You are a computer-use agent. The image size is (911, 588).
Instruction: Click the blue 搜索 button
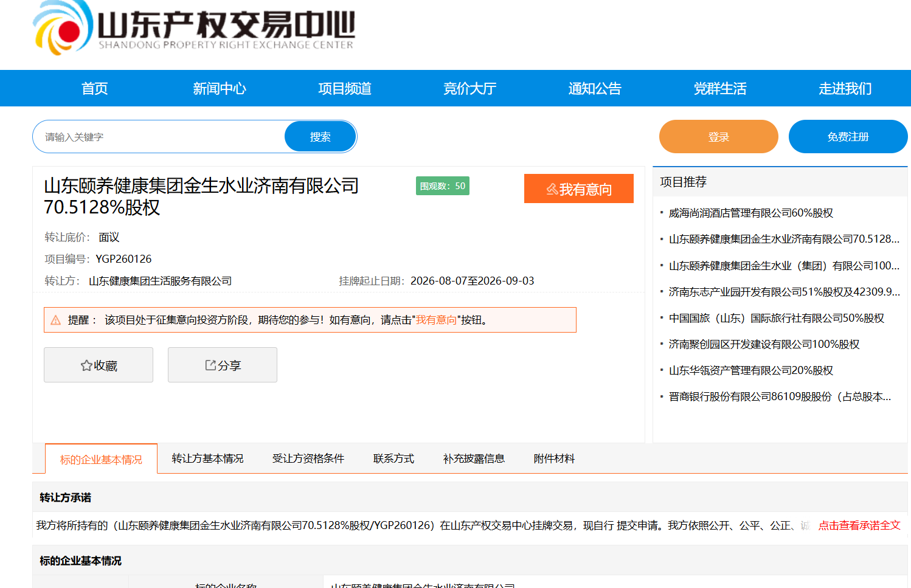[320, 137]
